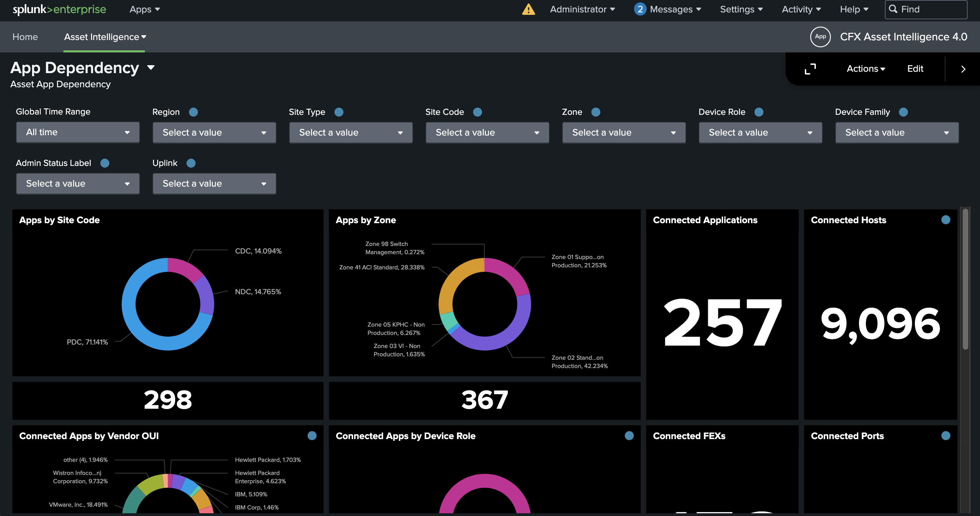The width and height of the screenshot is (980, 516).
Task: Open the Site Type Select a value dropdown
Action: click(x=351, y=132)
